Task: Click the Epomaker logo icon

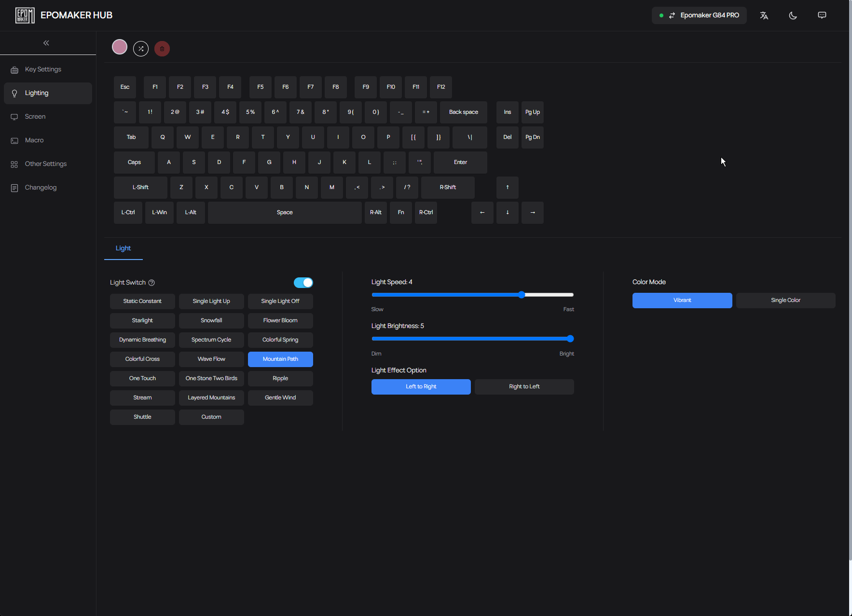Action: pyautogui.click(x=25, y=15)
